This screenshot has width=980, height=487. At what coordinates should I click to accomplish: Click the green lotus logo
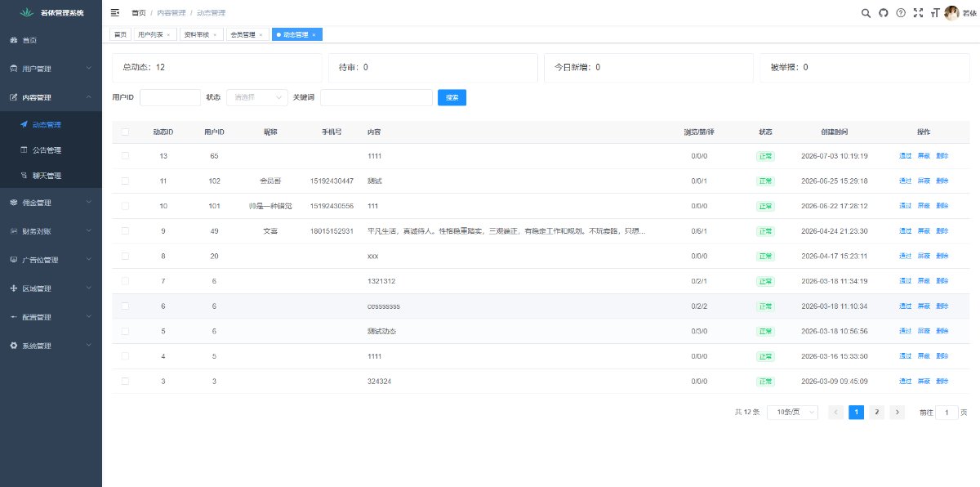[27, 13]
